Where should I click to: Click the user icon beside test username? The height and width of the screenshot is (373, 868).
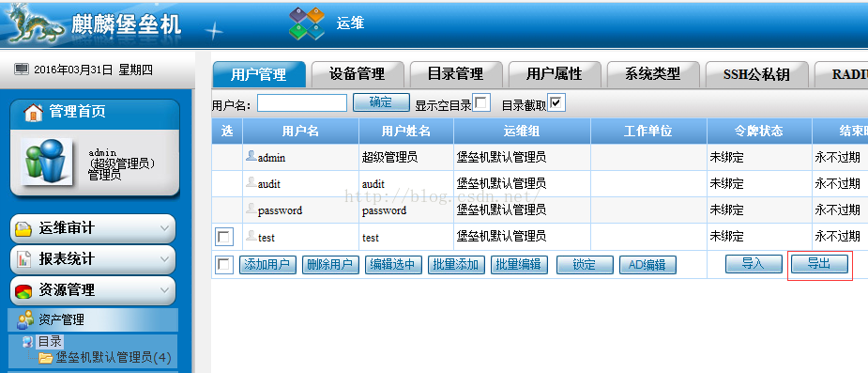pyautogui.click(x=251, y=236)
